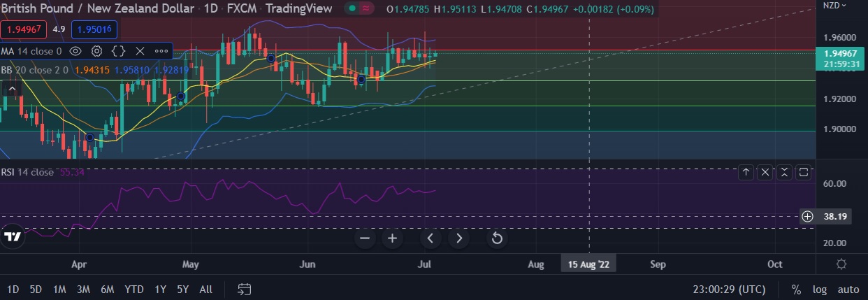Open MA indicator more options dots
The height and width of the screenshot is (300, 868).
[x=161, y=51]
